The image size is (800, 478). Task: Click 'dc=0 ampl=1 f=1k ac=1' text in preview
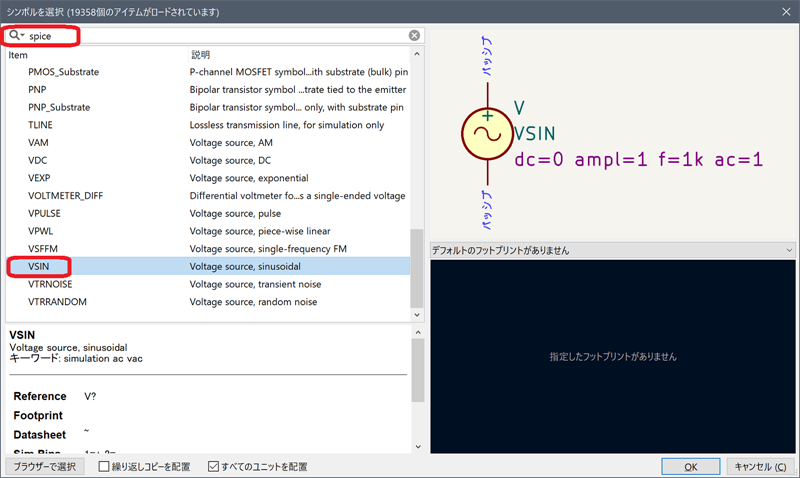(x=638, y=160)
